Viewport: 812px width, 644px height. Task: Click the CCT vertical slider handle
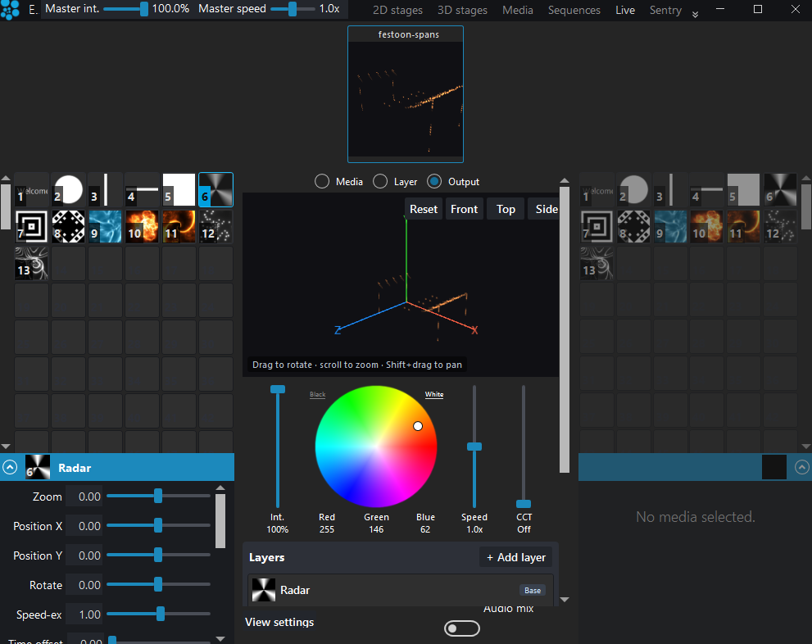[524, 504]
